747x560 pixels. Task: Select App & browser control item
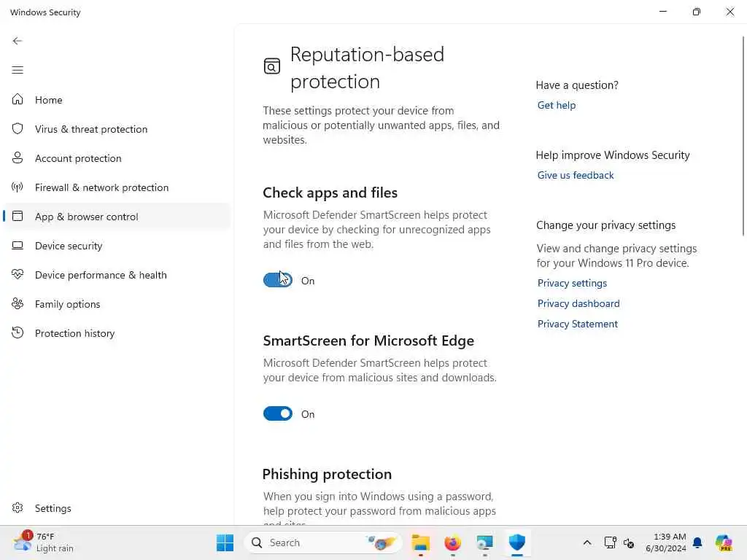click(x=117, y=217)
